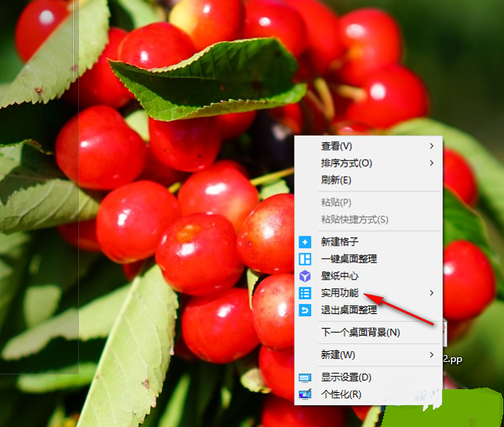Expand the 实用功能 submenu arrow

click(x=432, y=293)
